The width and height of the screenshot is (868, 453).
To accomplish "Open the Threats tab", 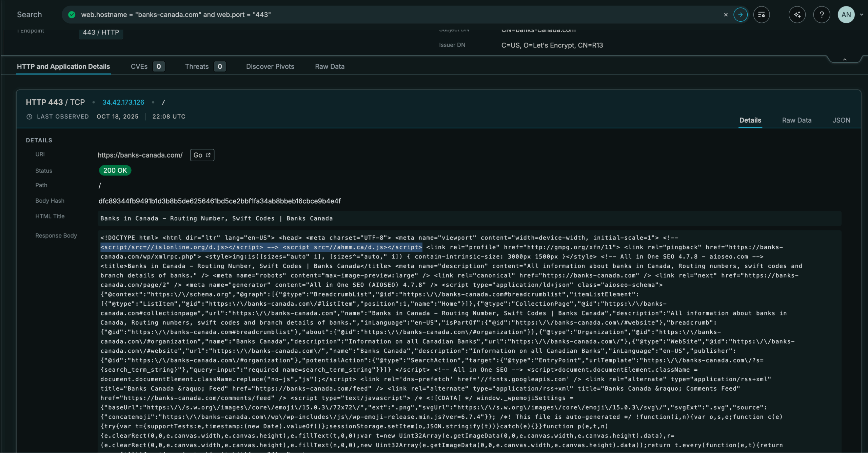I will point(197,66).
